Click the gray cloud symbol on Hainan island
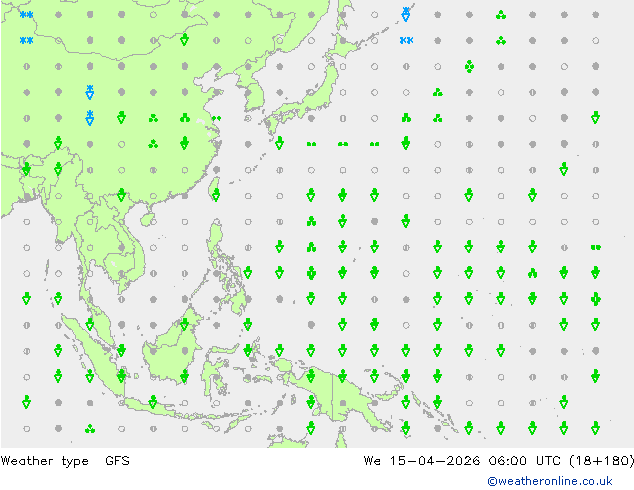The image size is (634, 490). 153,222
